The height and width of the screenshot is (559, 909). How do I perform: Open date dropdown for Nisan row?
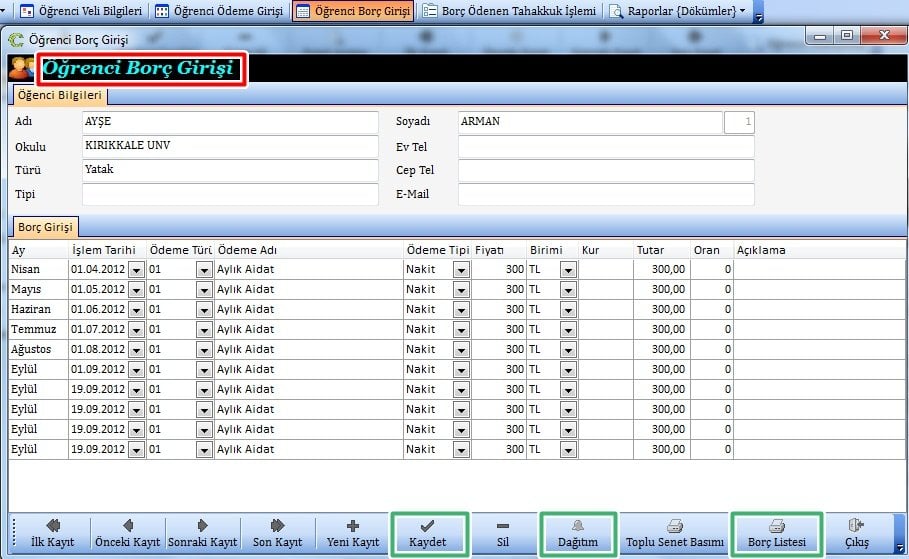(136, 270)
